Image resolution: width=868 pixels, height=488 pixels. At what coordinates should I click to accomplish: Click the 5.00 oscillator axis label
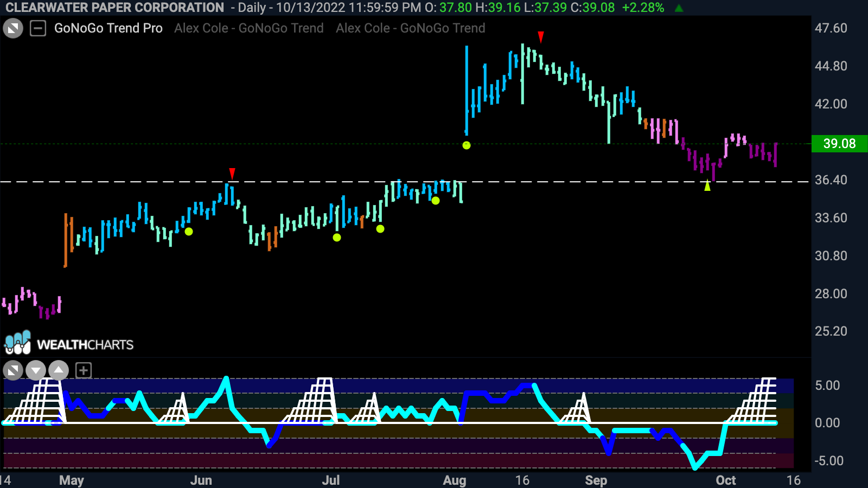tap(827, 386)
